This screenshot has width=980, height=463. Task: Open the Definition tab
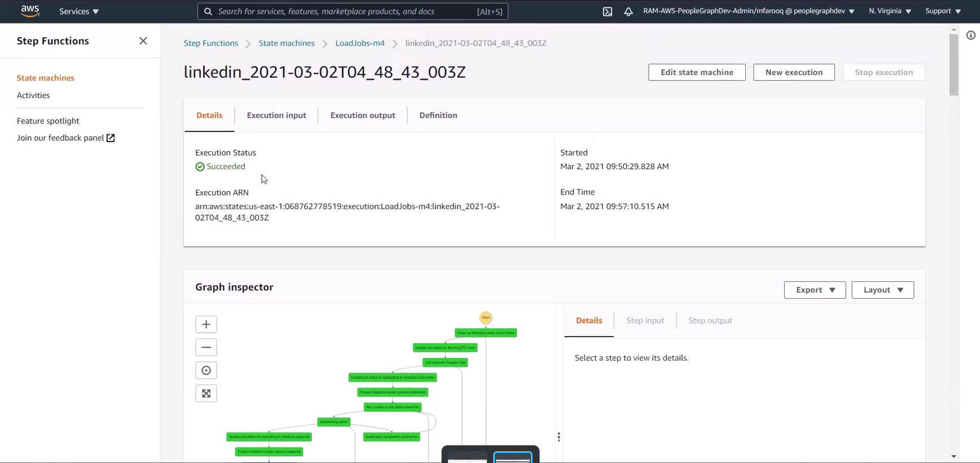(438, 116)
